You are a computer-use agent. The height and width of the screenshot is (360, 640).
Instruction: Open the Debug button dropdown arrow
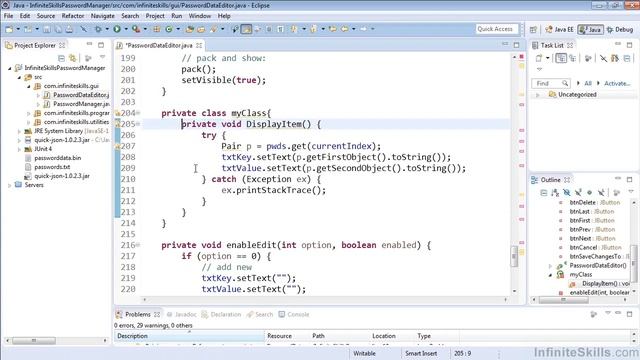107,29
